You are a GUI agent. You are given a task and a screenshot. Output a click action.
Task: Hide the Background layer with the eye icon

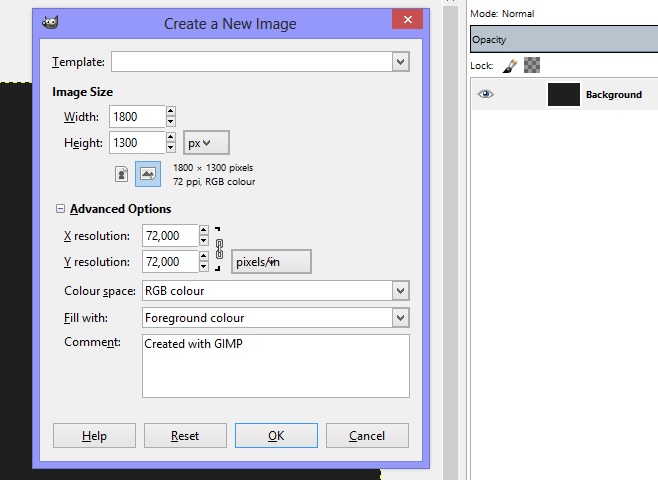click(486, 94)
